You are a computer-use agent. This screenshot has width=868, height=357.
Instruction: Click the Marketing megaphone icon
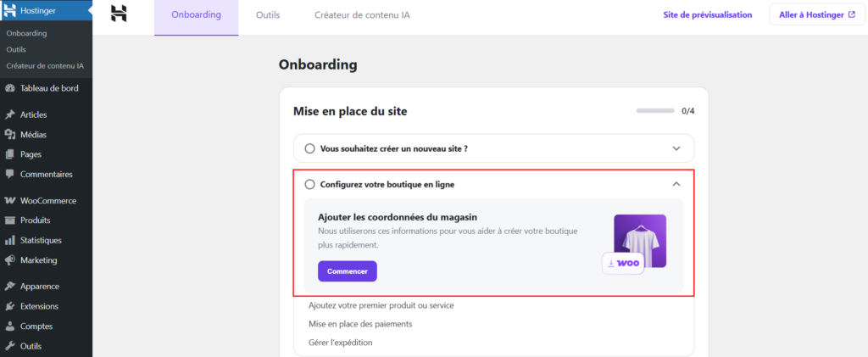(10, 260)
